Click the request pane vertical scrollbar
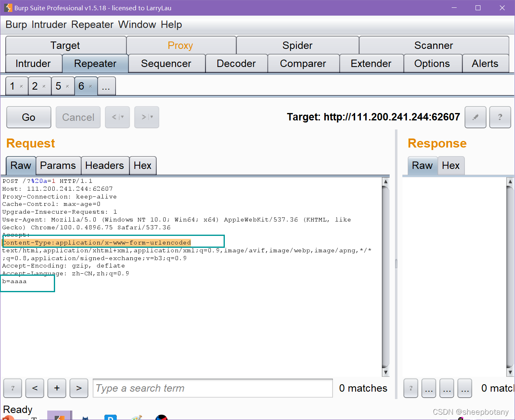515x420 pixels. [386, 277]
